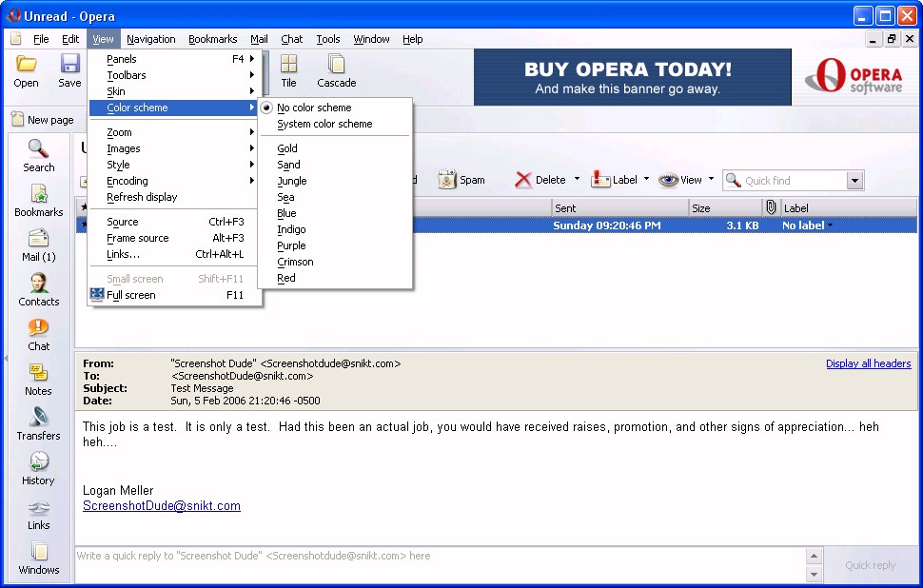Screen dimensions: 923x588
Task: Open the Quick find dropdown arrow
Action: [854, 181]
